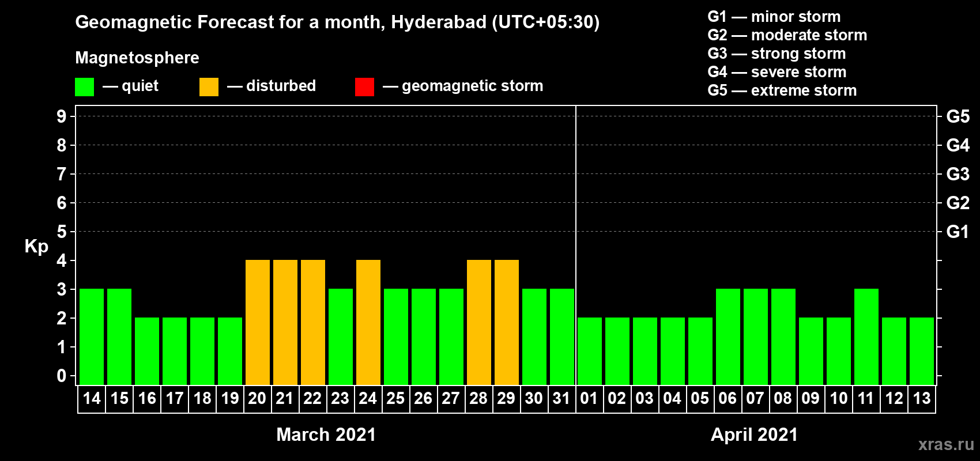
Task: Click date label 31 on axis
Action: (561, 398)
